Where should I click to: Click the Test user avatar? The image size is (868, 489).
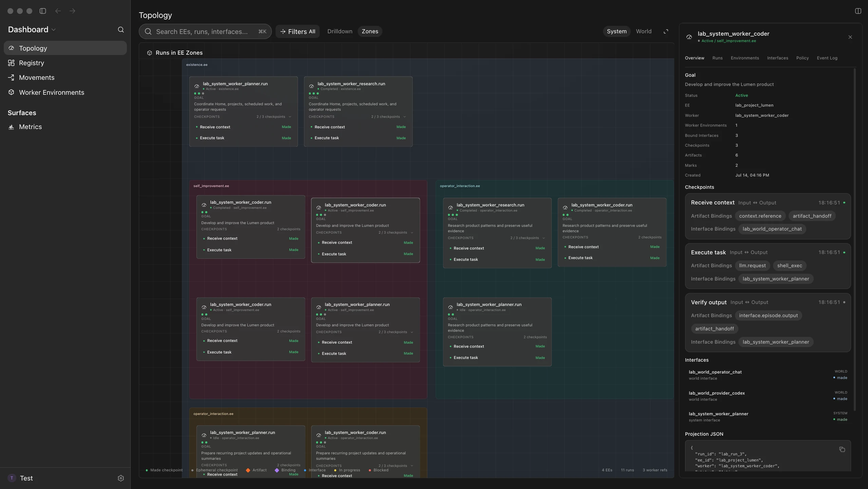[12, 478]
